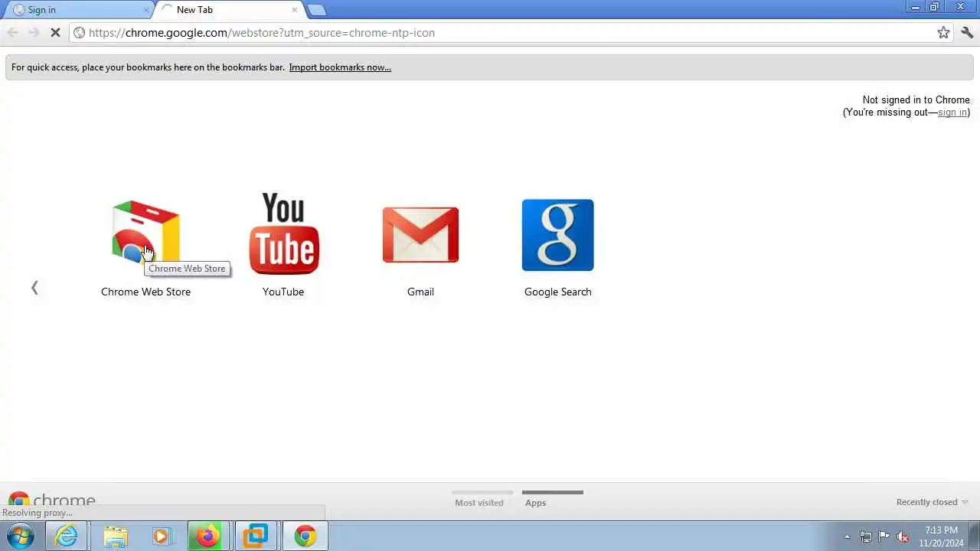The image size is (980, 551).
Task: Bookmark this page with the star icon
Action: coord(943,32)
